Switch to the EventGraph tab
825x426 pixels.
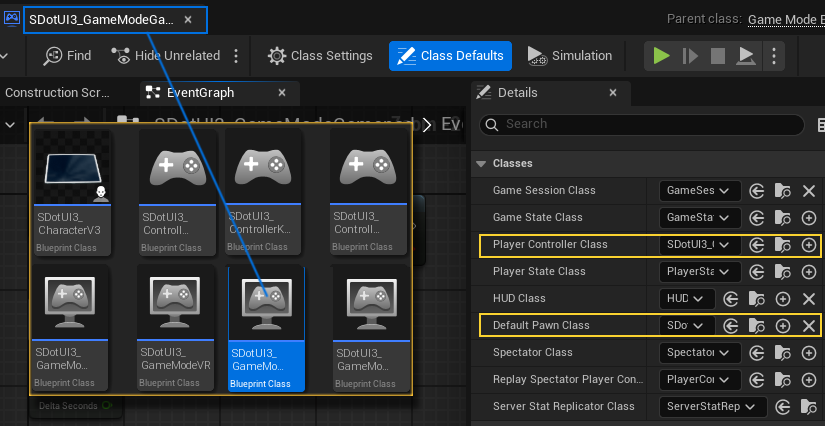pos(200,93)
